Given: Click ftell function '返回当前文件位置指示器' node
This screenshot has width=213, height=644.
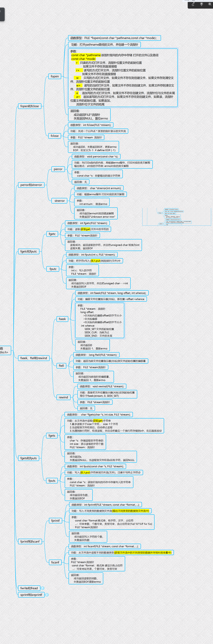Looking at the screenshot, I should click(x=110, y=361).
